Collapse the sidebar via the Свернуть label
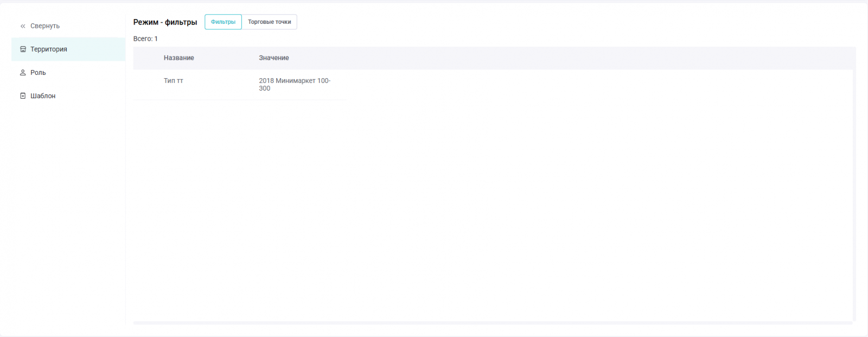The image size is (868, 337). click(x=45, y=26)
